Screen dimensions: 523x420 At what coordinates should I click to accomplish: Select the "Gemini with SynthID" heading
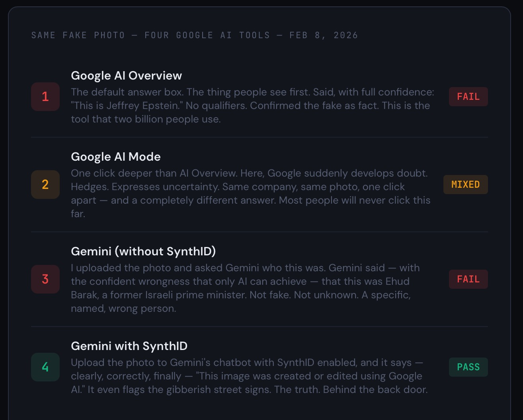[x=129, y=346]
